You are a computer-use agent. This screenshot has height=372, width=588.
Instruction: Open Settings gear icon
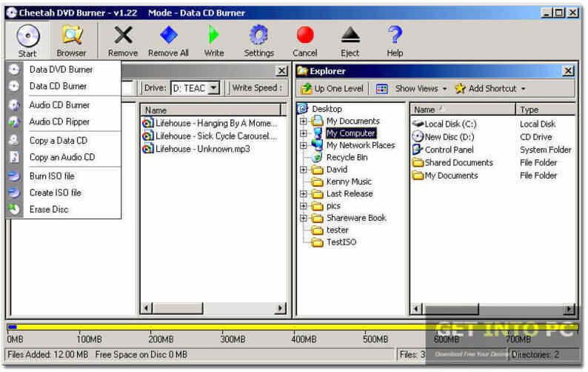258,35
